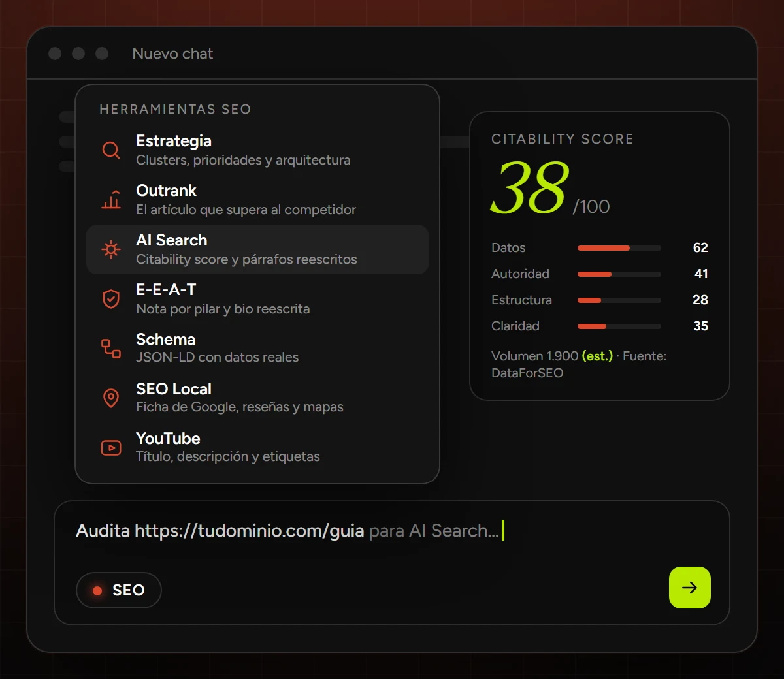Click the Datos value 62
Image resolution: width=784 pixels, height=679 pixels.
tap(700, 247)
